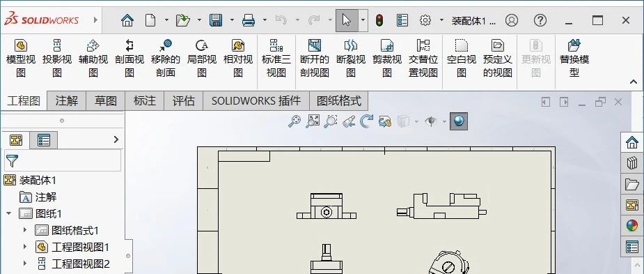Viewport: 644px width, 274px height.
Task: Toggle Hide/Show Items eye icon
Action: tap(430, 121)
